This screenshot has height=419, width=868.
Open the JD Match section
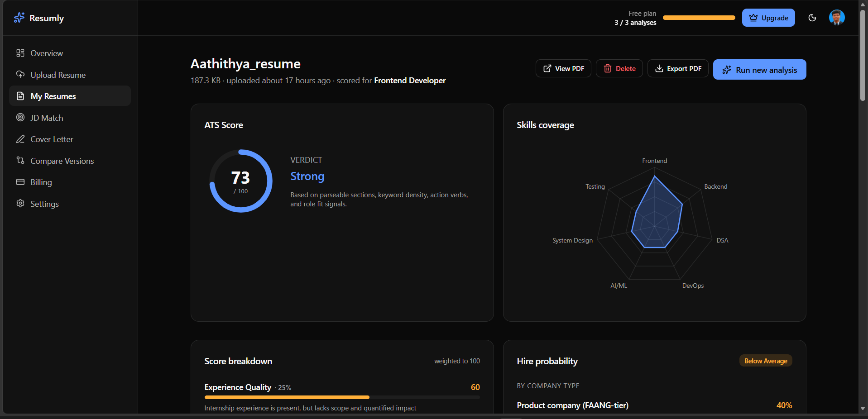click(x=70, y=118)
